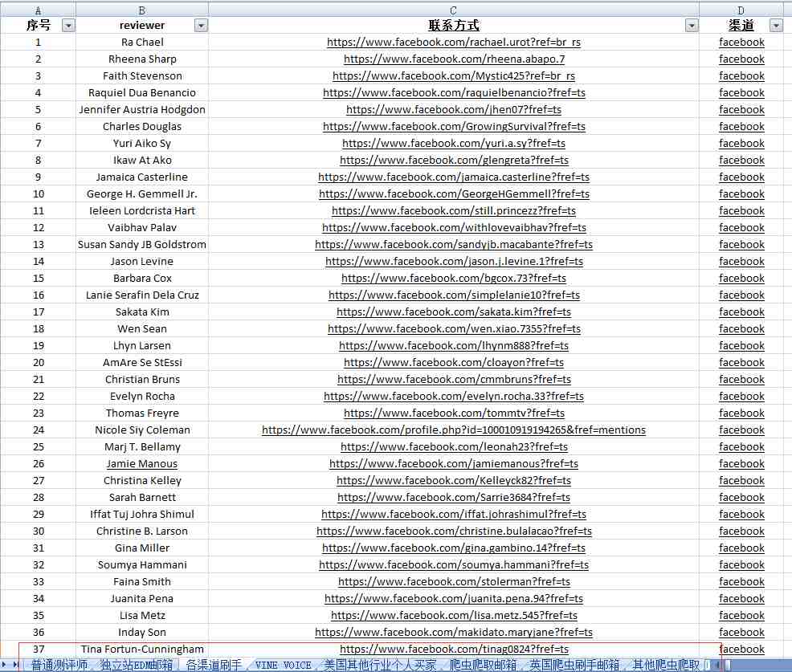Select the cell "Tina Fortun-Cunningham"
The height and width of the screenshot is (672, 792).
coord(142,650)
